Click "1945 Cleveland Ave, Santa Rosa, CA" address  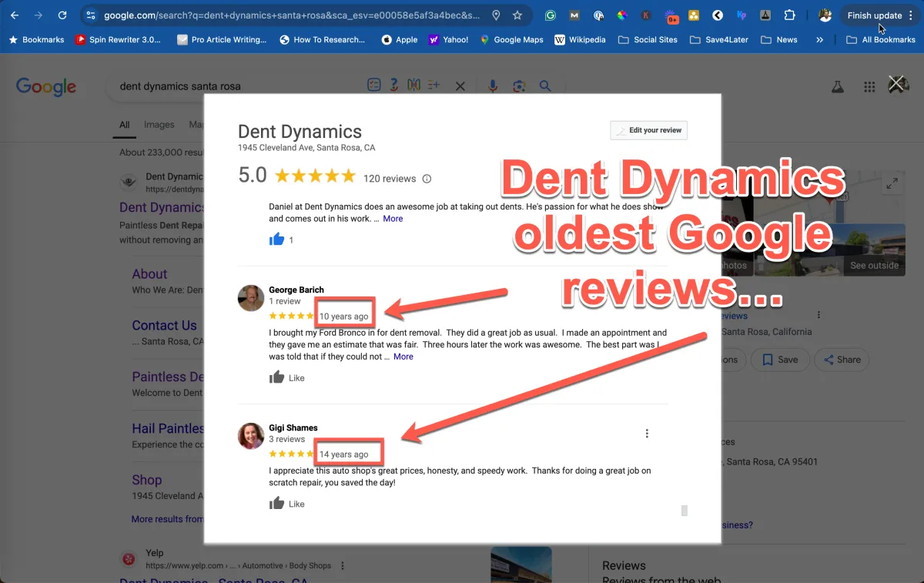(x=306, y=148)
